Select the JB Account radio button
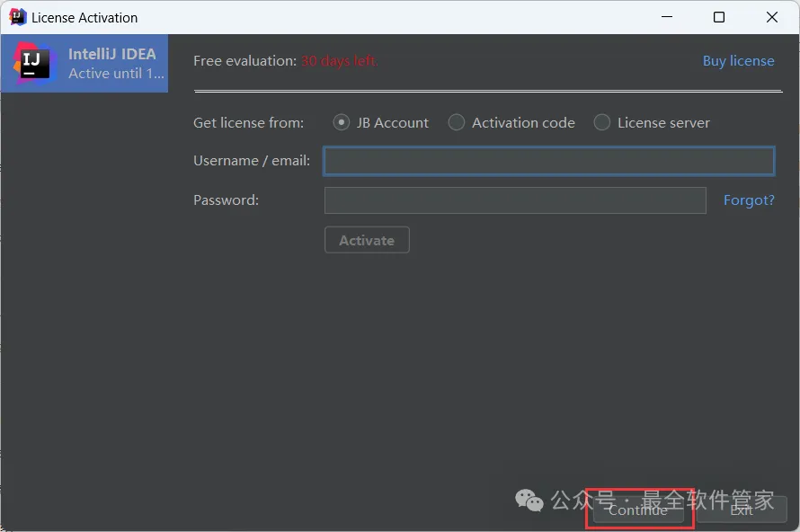The height and width of the screenshot is (532, 800). tap(341, 122)
